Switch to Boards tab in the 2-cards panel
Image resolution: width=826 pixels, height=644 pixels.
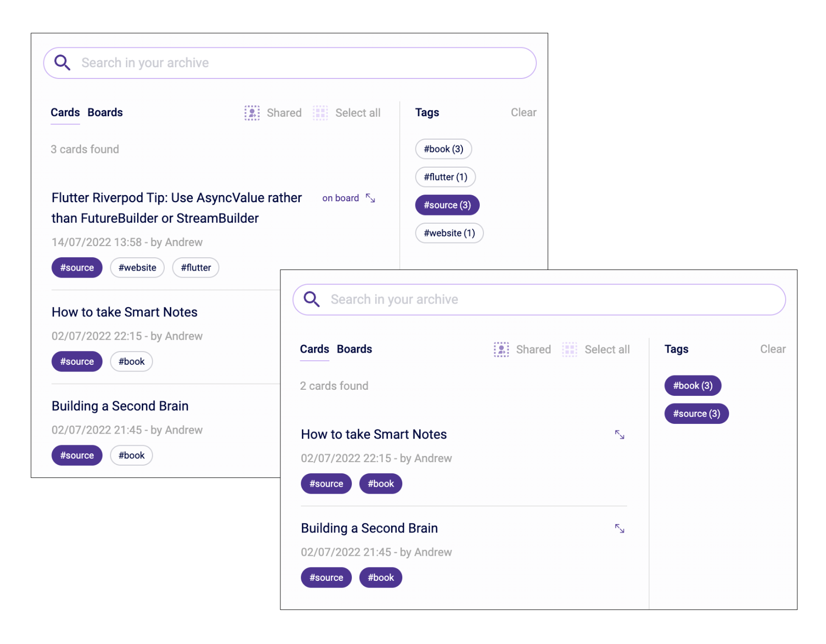[354, 349]
